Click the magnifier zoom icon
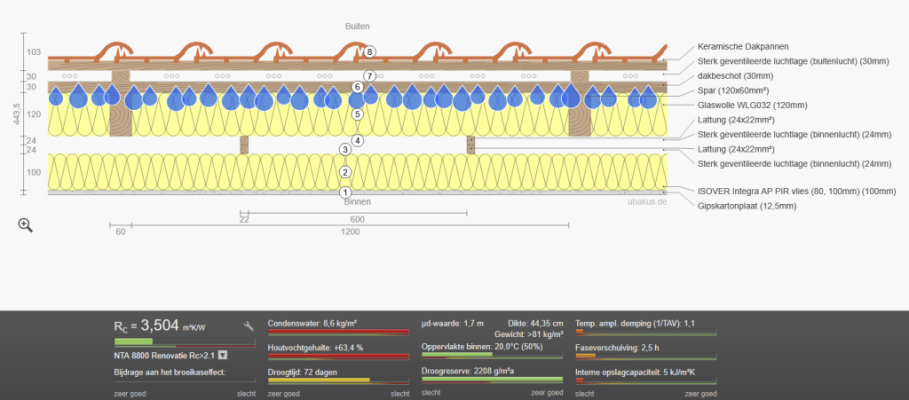Image resolution: width=909 pixels, height=400 pixels. click(x=26, y=225)
